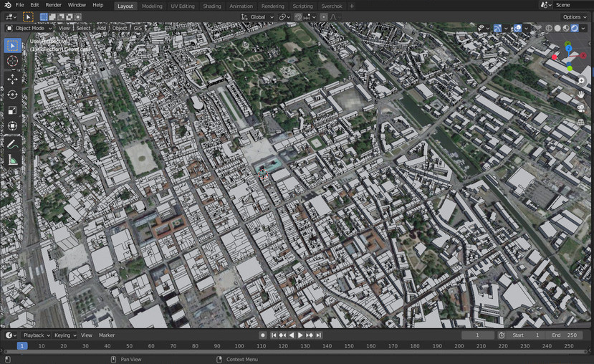Switch to Wireframe viewport shading
594x364 pixels.
549,29
